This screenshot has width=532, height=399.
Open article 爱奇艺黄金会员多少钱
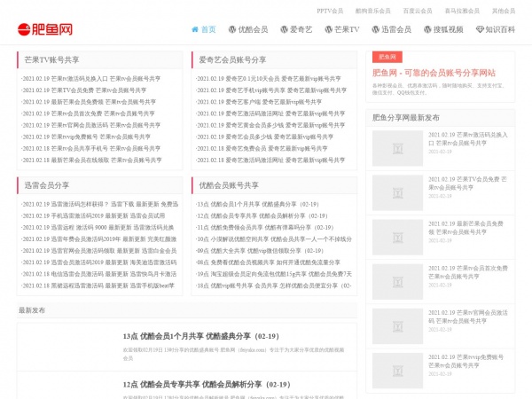click(x=270, y=125)
